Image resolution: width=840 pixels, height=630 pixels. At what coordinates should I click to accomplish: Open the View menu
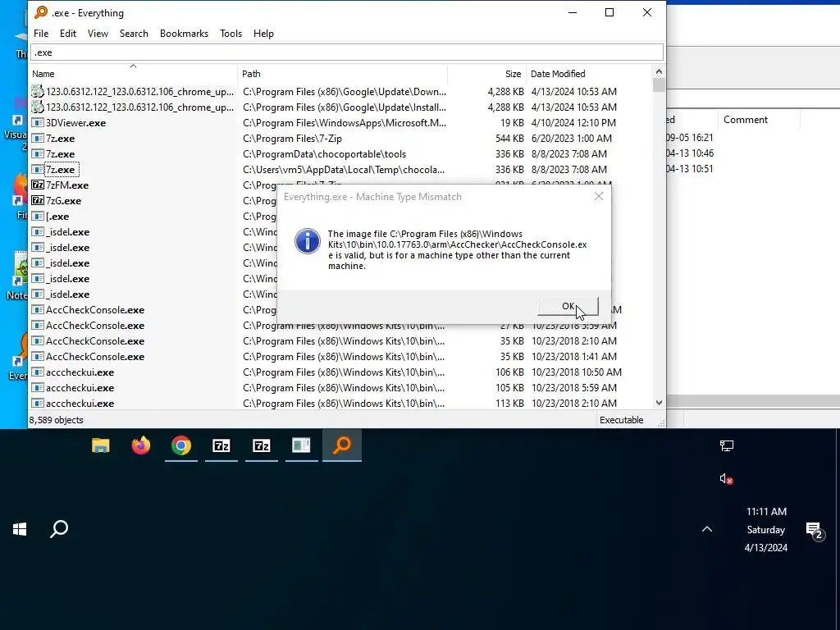click(98, 33)
